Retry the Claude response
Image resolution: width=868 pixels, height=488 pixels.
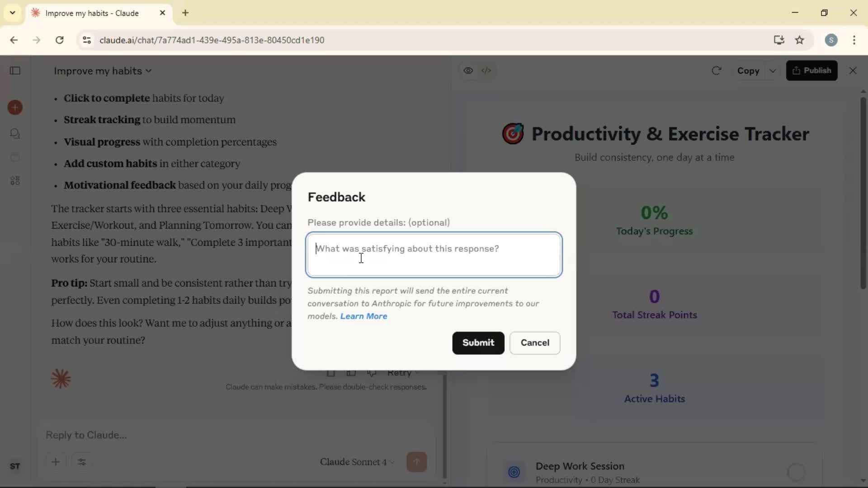[x=402, y=373]
